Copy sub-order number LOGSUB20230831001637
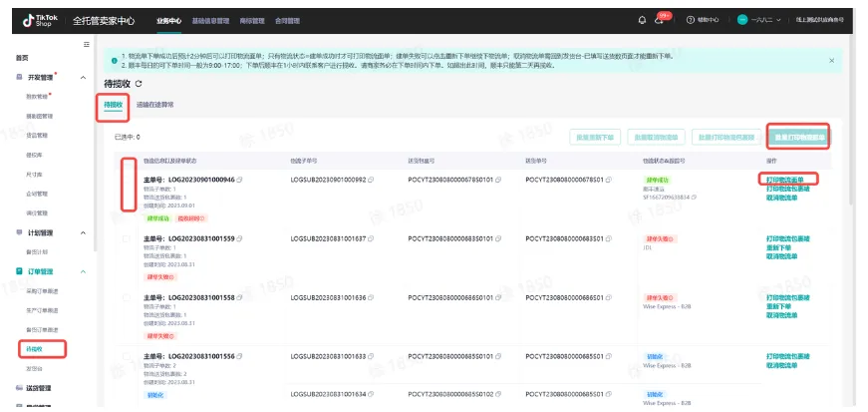 click(371, 239)
